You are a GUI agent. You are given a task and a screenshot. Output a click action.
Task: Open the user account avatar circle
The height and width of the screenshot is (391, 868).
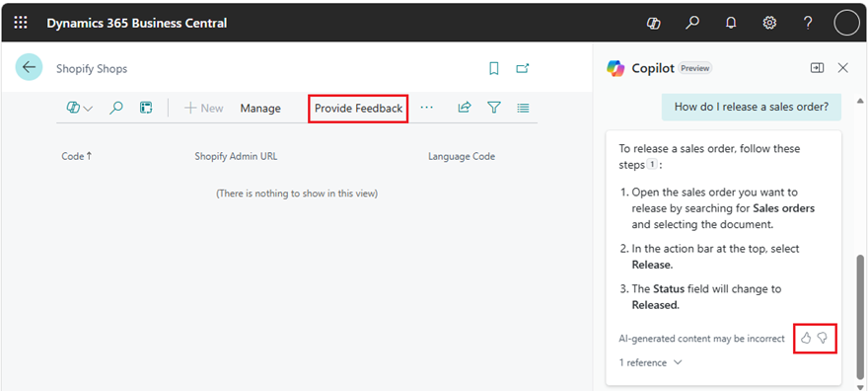coord(846,24)
